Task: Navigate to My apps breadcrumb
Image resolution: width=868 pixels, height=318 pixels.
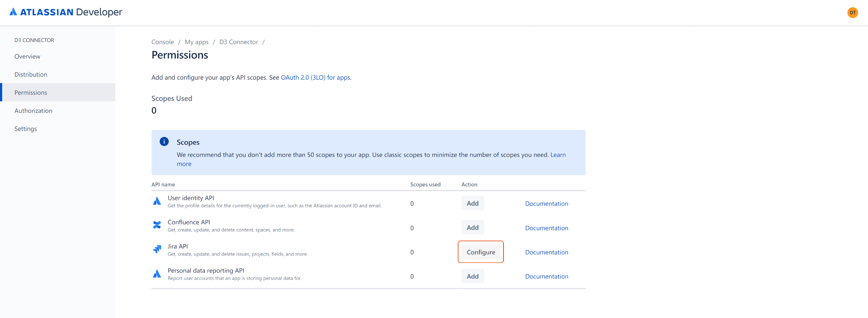Action: pos(196,42)
